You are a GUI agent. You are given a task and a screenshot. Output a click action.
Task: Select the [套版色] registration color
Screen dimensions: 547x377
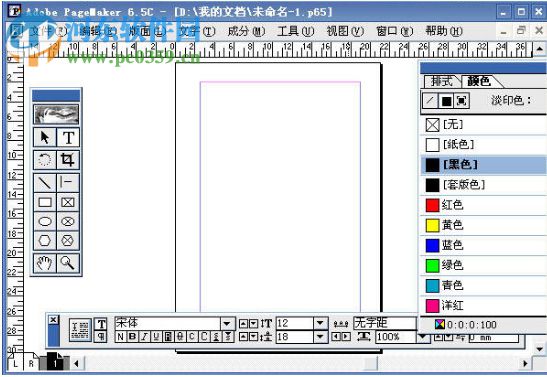tap(484, 185)
